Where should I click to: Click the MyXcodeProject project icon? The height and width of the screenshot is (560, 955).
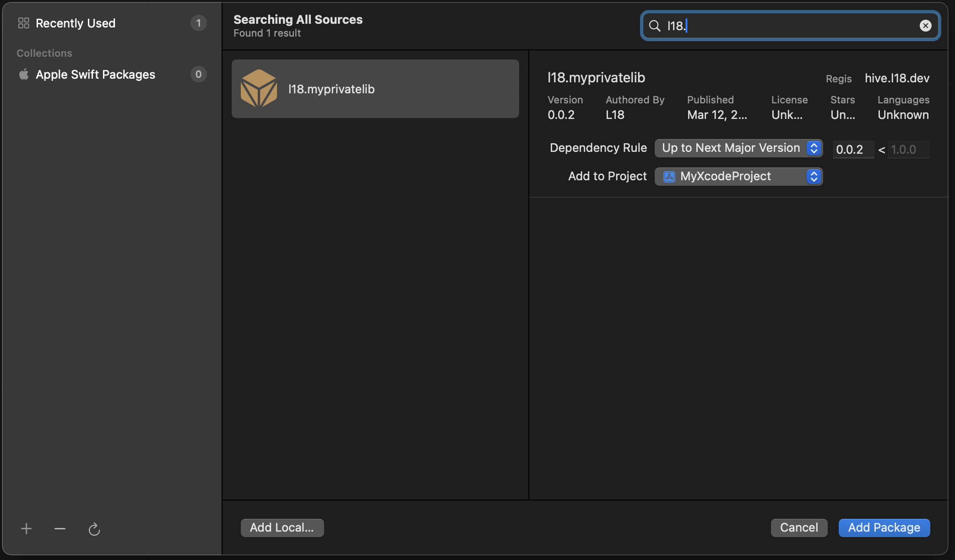coord(669,177)
